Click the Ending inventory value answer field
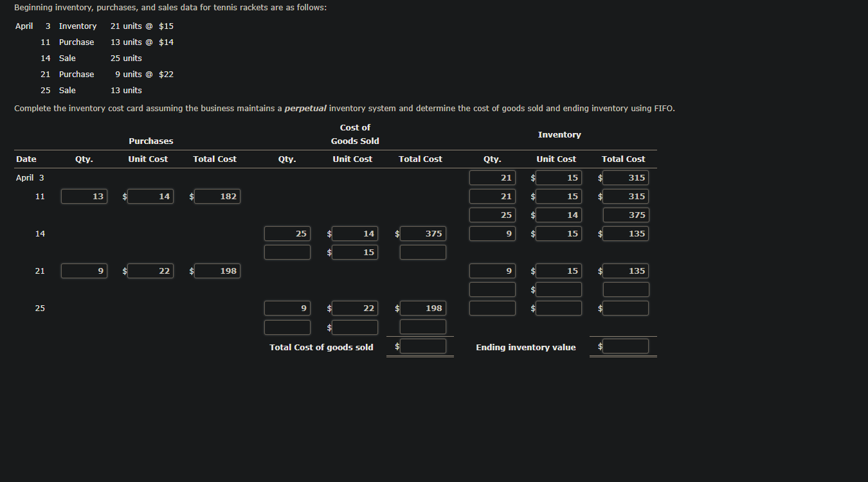This screenshot has width=868, height=482. (626, 346)
